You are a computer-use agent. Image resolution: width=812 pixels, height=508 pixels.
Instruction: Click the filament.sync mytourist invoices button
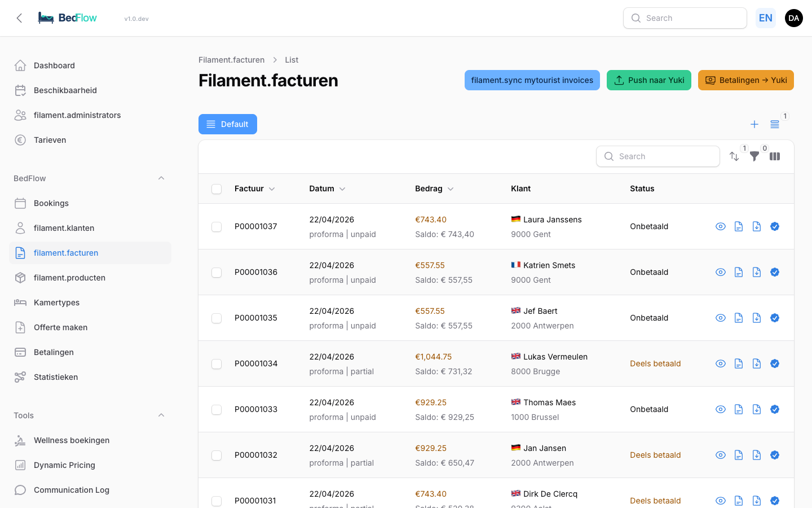(x=532, y=80)
